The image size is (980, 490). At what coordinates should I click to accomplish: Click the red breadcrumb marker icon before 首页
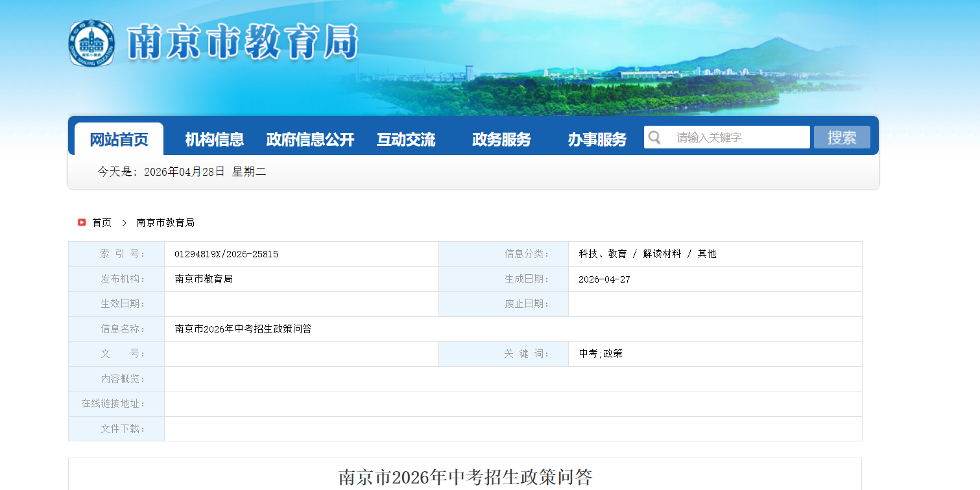click(x=82, y=222)
